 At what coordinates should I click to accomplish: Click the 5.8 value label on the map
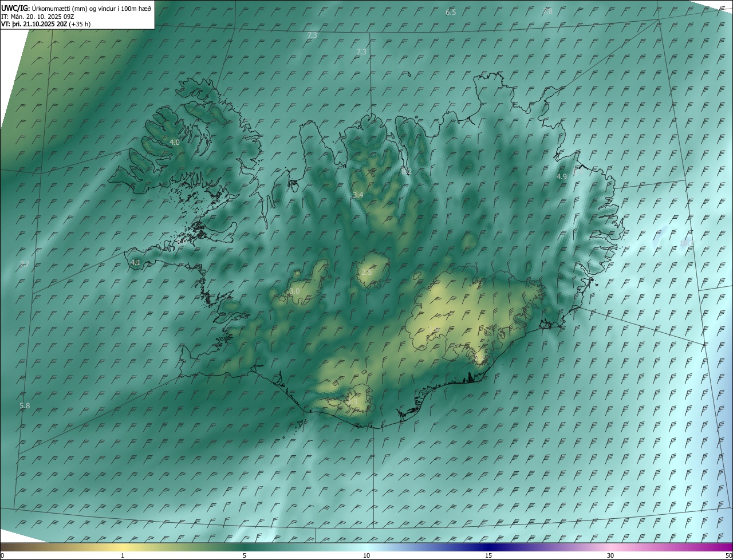click(25, 405)
